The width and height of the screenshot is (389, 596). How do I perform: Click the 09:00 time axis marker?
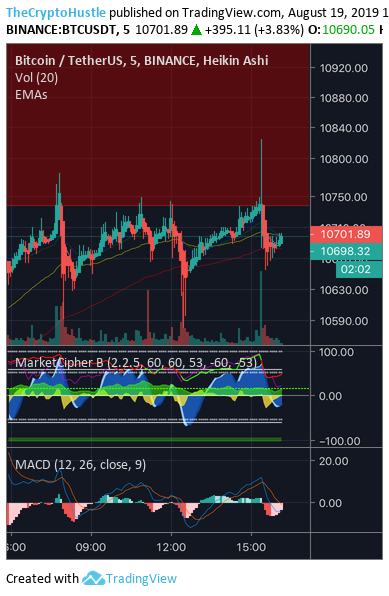click(x=91, y=547)
